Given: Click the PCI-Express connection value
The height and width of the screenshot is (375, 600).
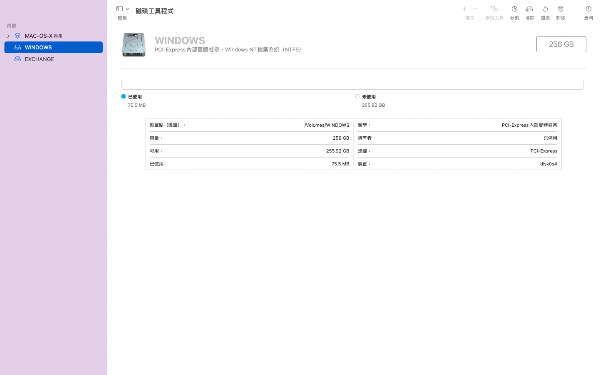Looking at the screenshot, I should (x=544, y=151).
